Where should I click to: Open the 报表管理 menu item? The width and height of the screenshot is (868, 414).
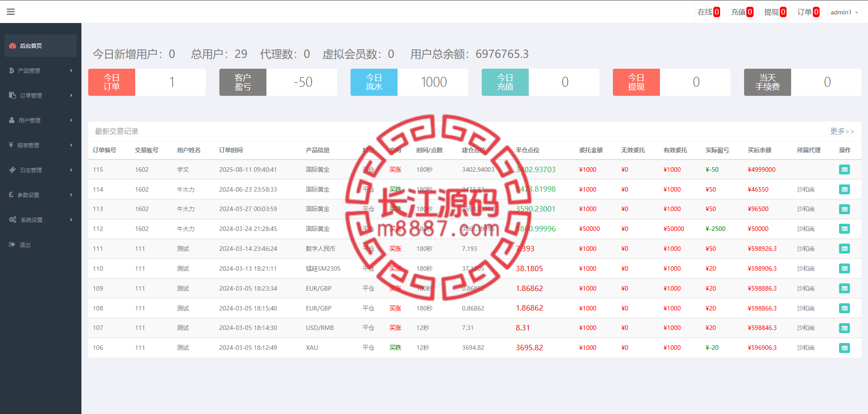coord(41,145)
